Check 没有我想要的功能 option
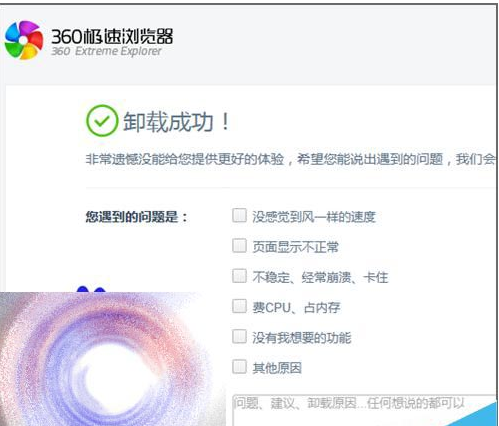This screenshot has width=499, height=426. (x=239, y=337)
